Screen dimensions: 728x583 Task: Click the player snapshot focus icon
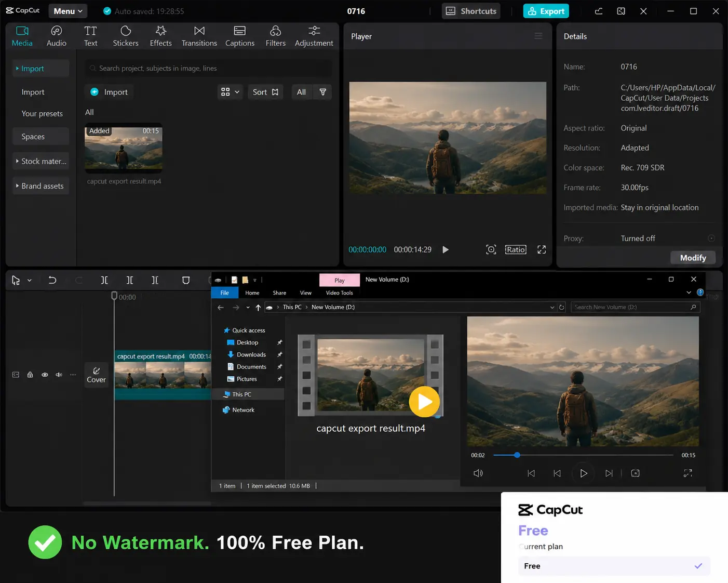pyautogui.click(x=491, y=249)
